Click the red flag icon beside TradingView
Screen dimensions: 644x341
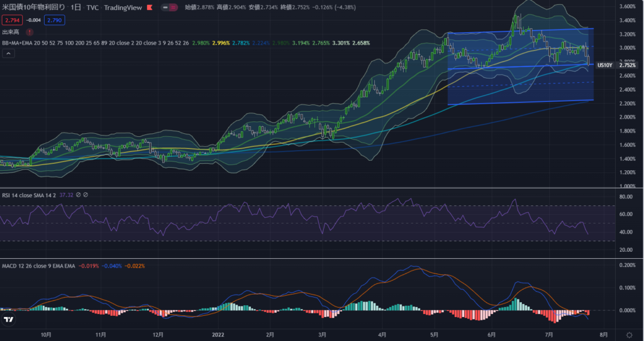(148, 8)
